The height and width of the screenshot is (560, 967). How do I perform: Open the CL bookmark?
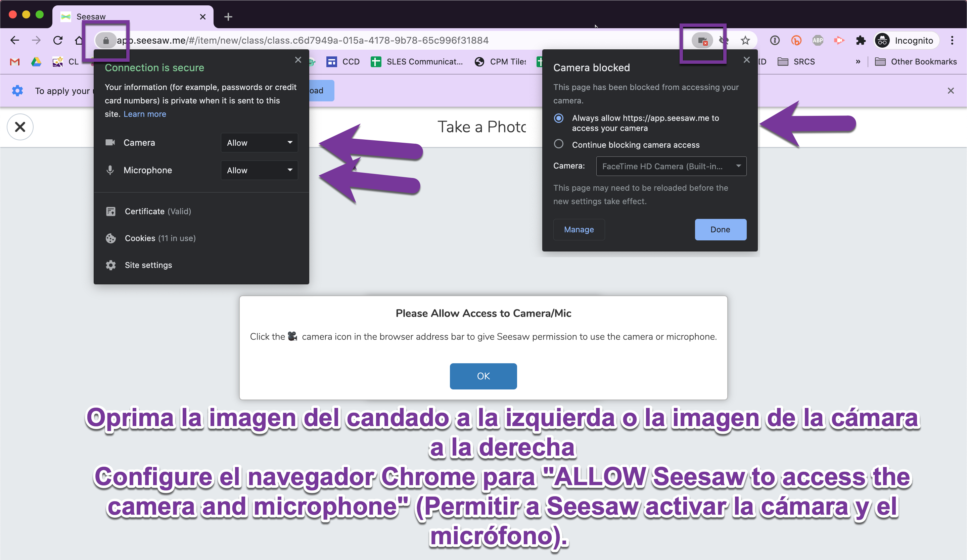pyautogui.click(x=65, y=62)
